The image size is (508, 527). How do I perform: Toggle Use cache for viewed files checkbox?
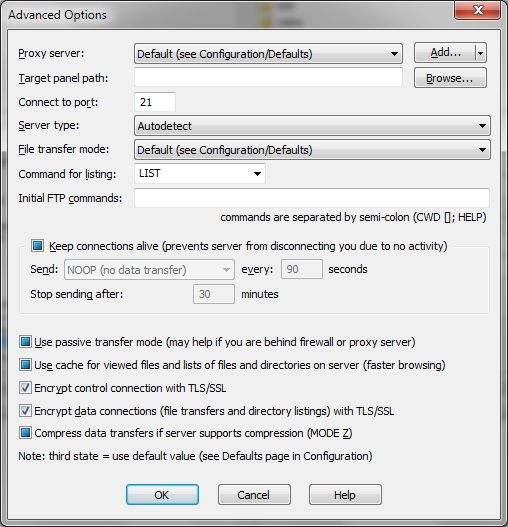click(x=25, y=365)
